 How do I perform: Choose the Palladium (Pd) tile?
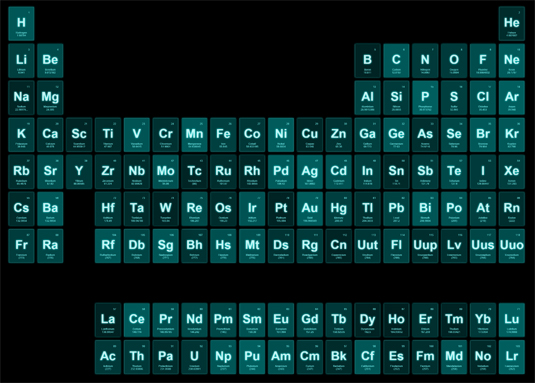(281, 172)
